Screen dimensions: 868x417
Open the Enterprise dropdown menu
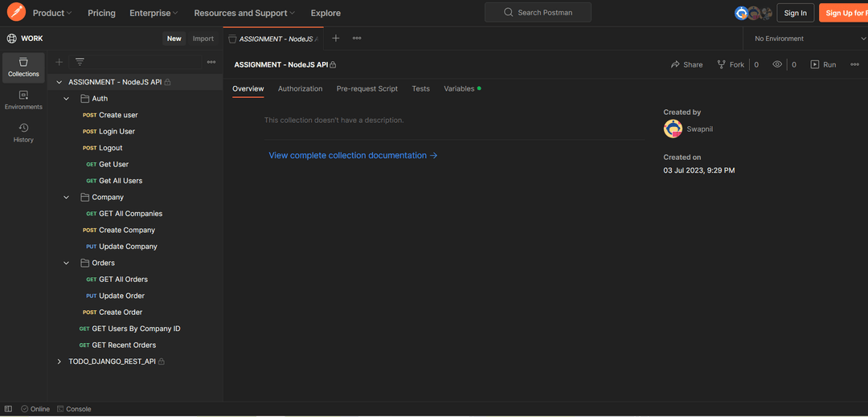pos(154,13)
